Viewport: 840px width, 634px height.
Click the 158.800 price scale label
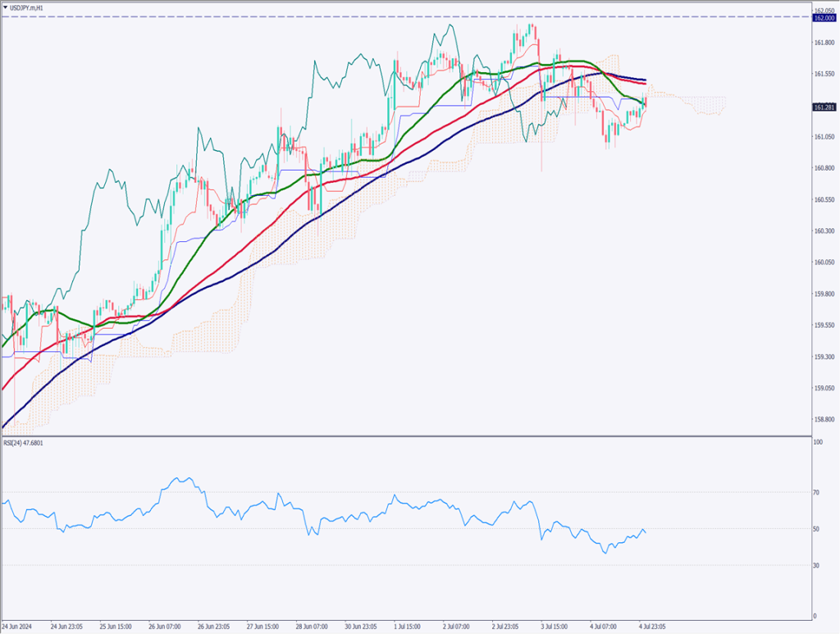(x=824, y=419)
